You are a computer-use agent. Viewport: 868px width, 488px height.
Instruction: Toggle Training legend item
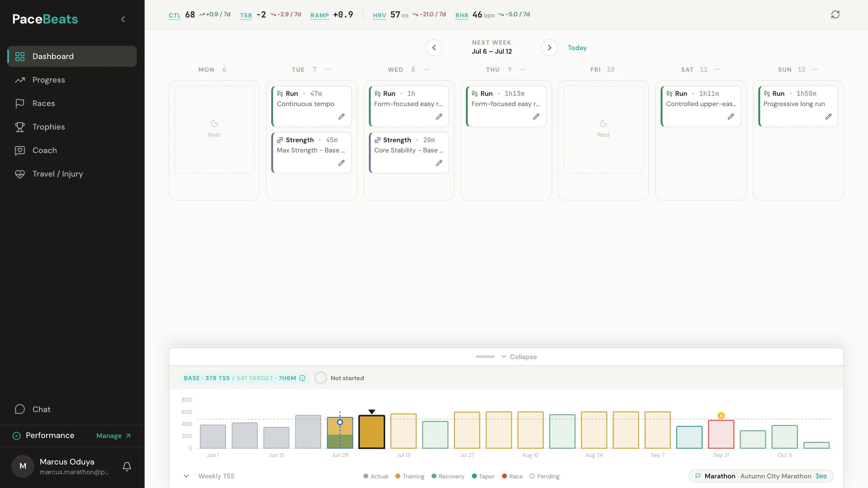(x=410, y=476)
